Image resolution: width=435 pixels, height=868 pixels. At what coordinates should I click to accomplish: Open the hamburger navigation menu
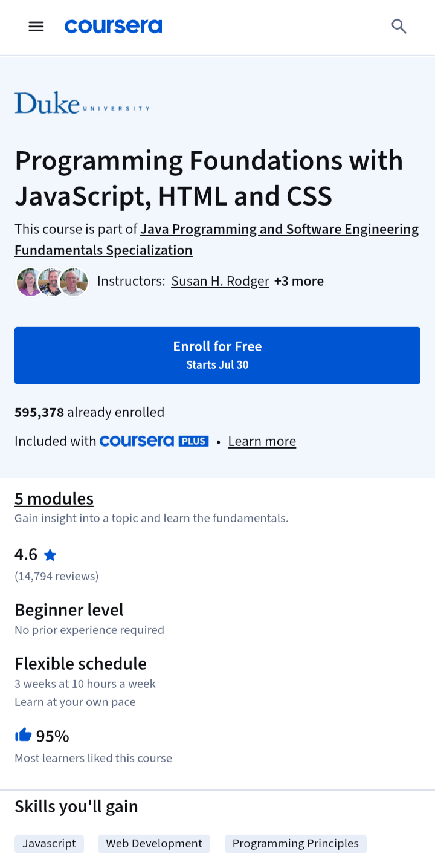tap(36, 27)
